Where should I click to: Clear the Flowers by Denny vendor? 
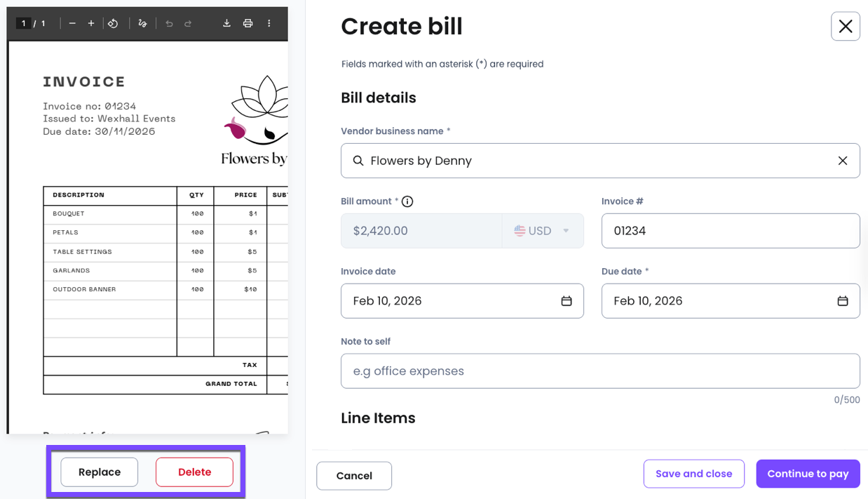(x=843, y=161)
